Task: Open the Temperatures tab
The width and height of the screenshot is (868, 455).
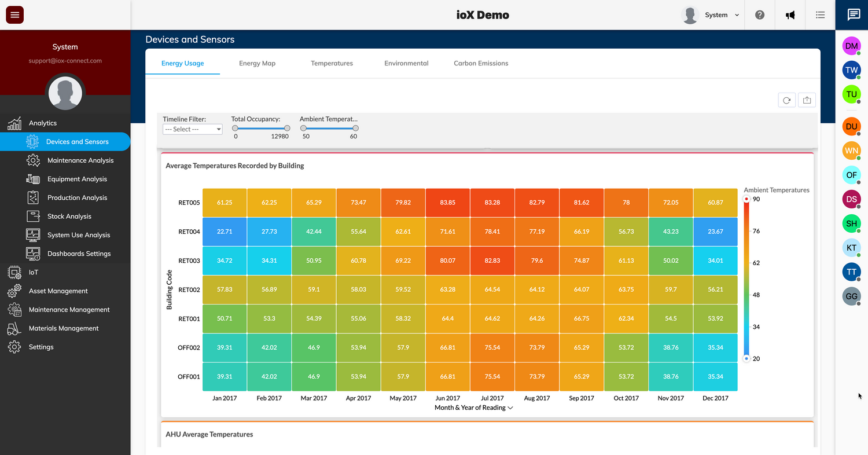Action: coord(332,63)
